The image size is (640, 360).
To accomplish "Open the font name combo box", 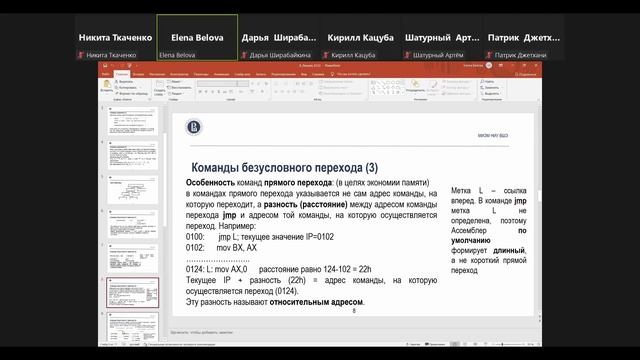I will [x=217, y=83].
